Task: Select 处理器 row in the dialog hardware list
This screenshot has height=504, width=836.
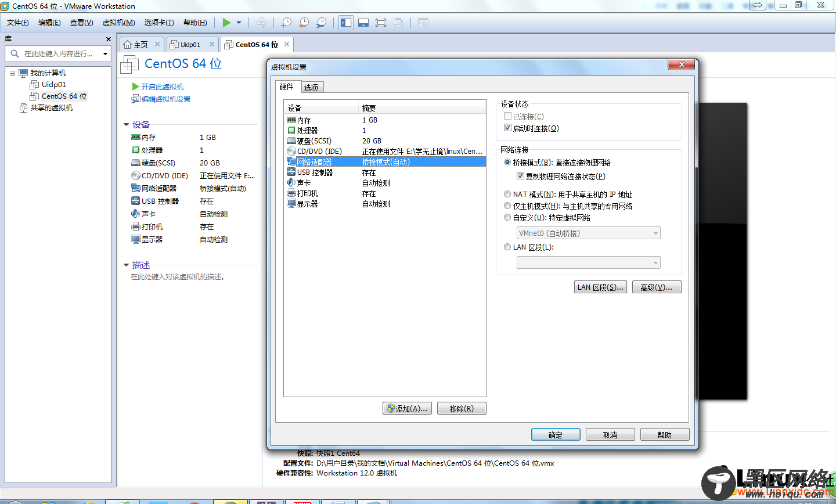Action: coord(385,131)
